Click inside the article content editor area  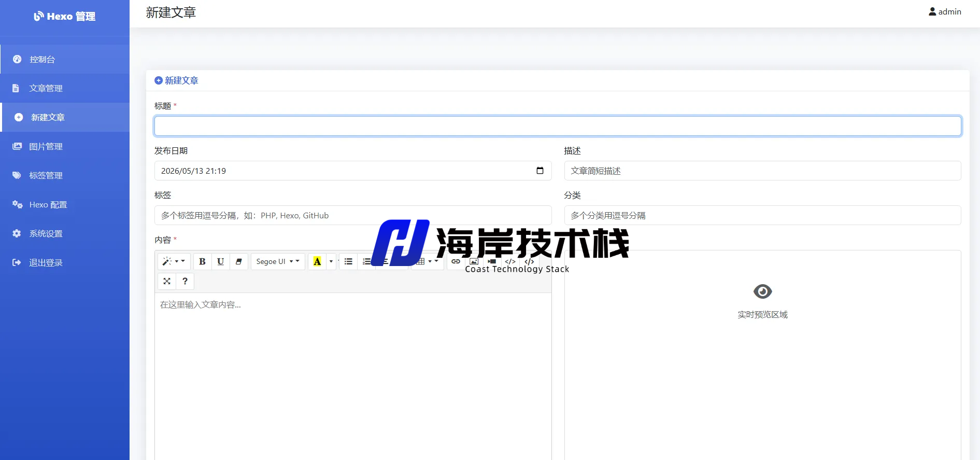tap(353, 376)
